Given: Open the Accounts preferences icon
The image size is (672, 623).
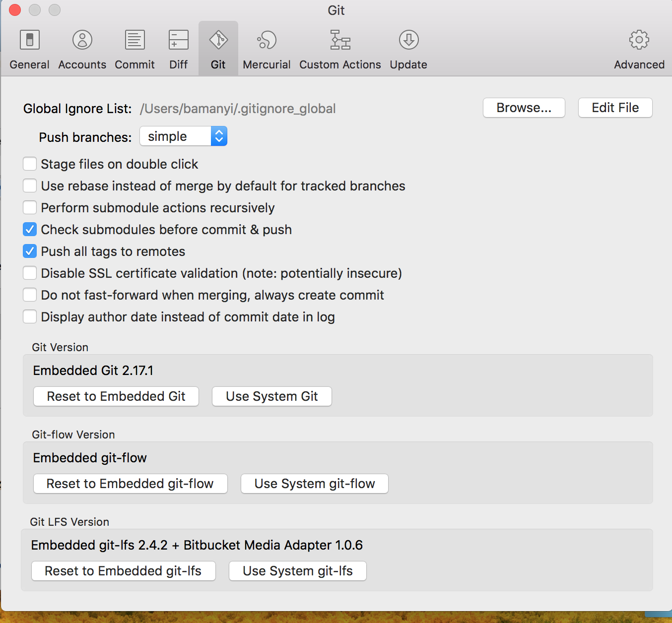Looking at the screenshot, I should tap(82, 40).
